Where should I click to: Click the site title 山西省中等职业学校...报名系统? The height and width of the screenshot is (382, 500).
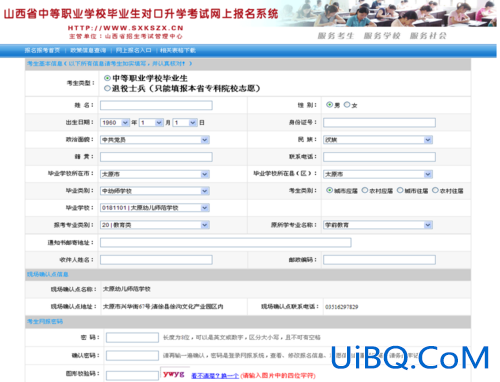[141, 14]
